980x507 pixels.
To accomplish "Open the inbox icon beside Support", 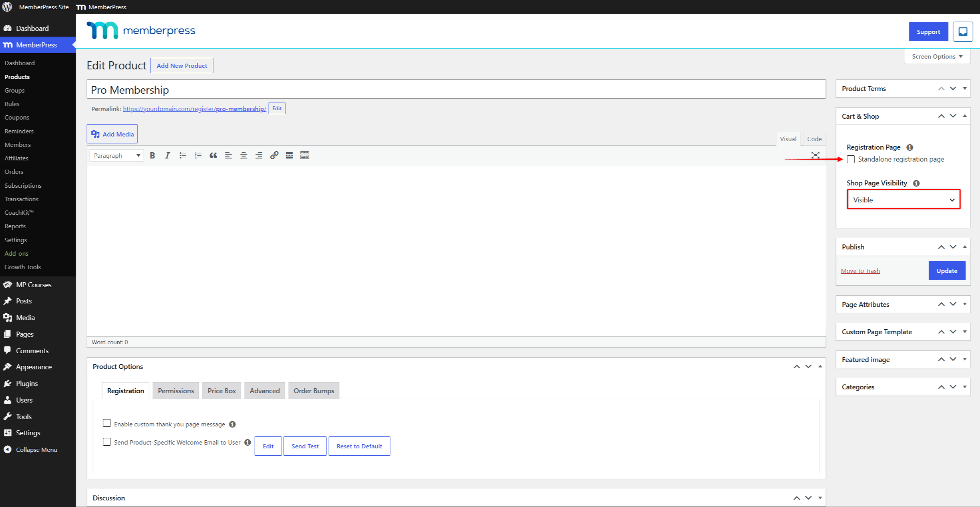I will click(x=963, y=32).
